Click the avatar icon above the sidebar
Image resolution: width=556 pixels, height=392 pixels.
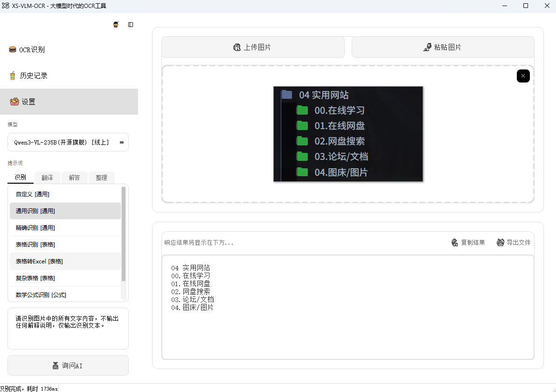pyautogui.click(x=116, y=24)
